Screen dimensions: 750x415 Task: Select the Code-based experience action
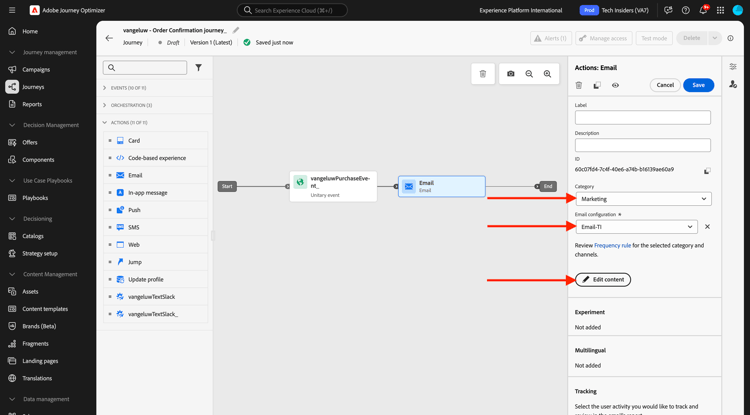tap(156, 158)
